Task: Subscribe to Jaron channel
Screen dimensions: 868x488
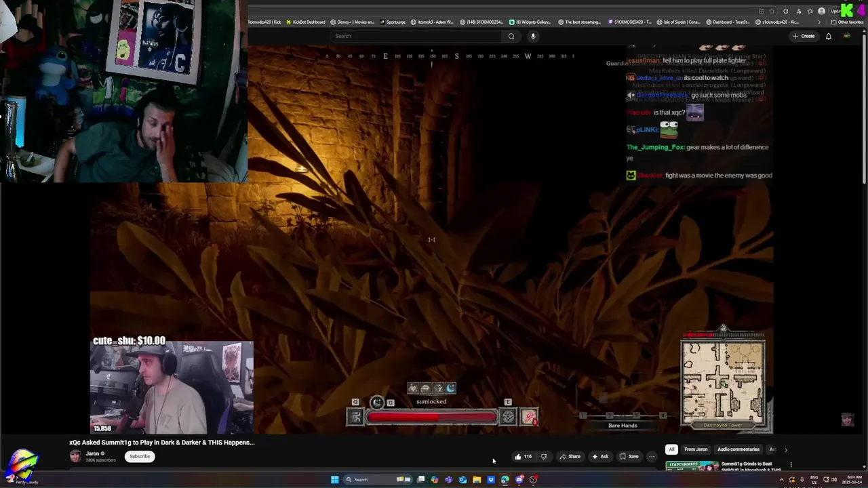Action: (x=140, y=456)
